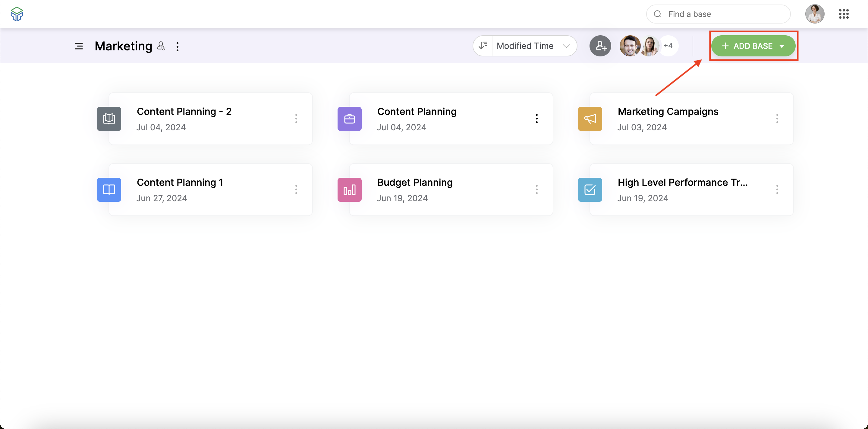The width and height of the screenshot is (868, 429).
Task: Open Marketing Campaigns megaphone icon
Action: [590, 119]
